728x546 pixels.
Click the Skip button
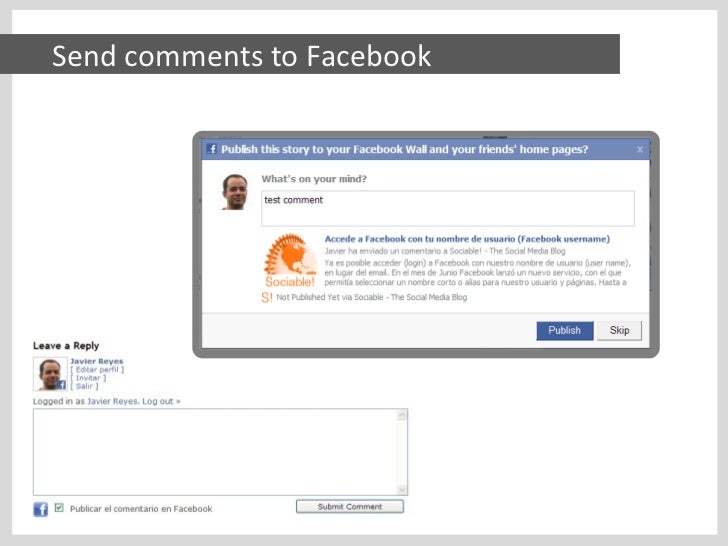click(619, 331)
